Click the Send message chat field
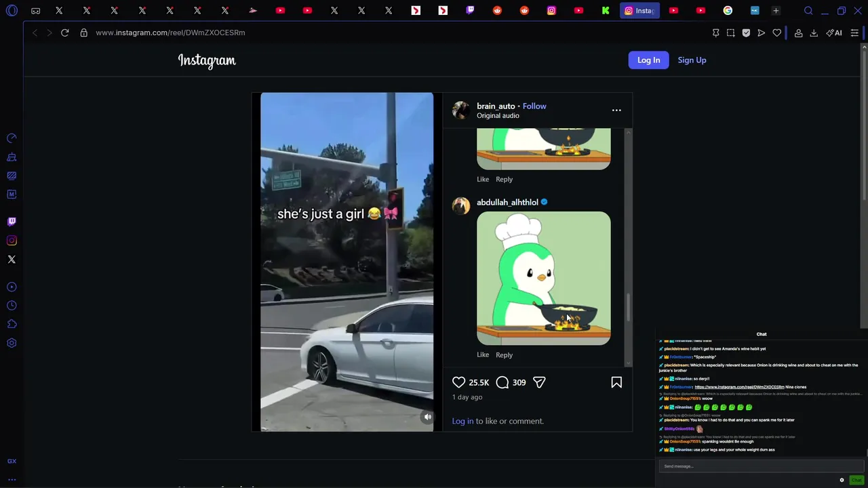This screenshot has width=868, height=488. pos(761,466)
